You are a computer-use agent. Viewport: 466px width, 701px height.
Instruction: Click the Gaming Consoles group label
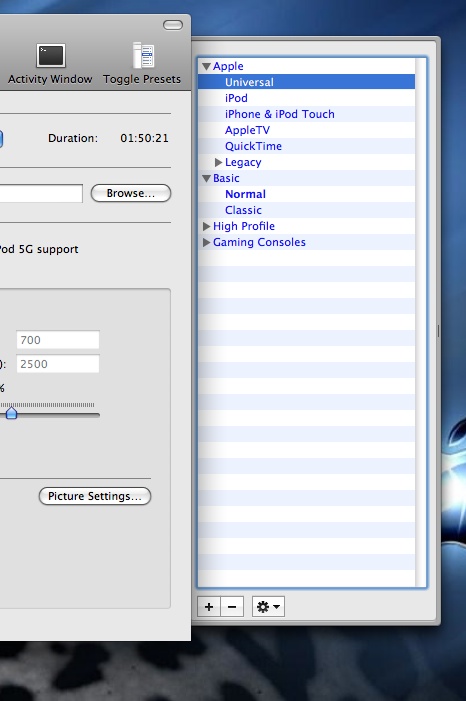tap(259, 242)
